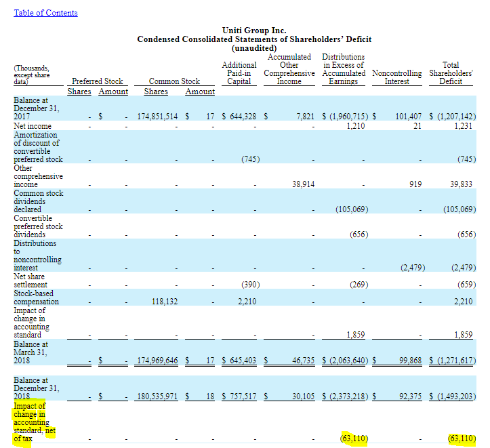Click the common shares value 174,851,514
Screen dimensions: 490x448
pos(157,117)
